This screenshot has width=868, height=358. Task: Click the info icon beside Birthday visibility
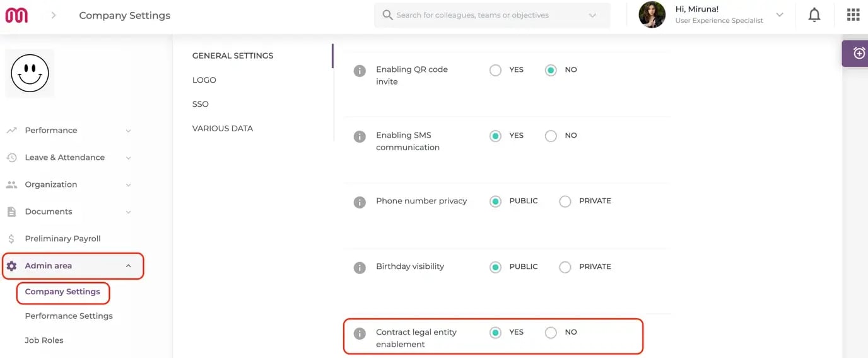(x=360, y=268)
